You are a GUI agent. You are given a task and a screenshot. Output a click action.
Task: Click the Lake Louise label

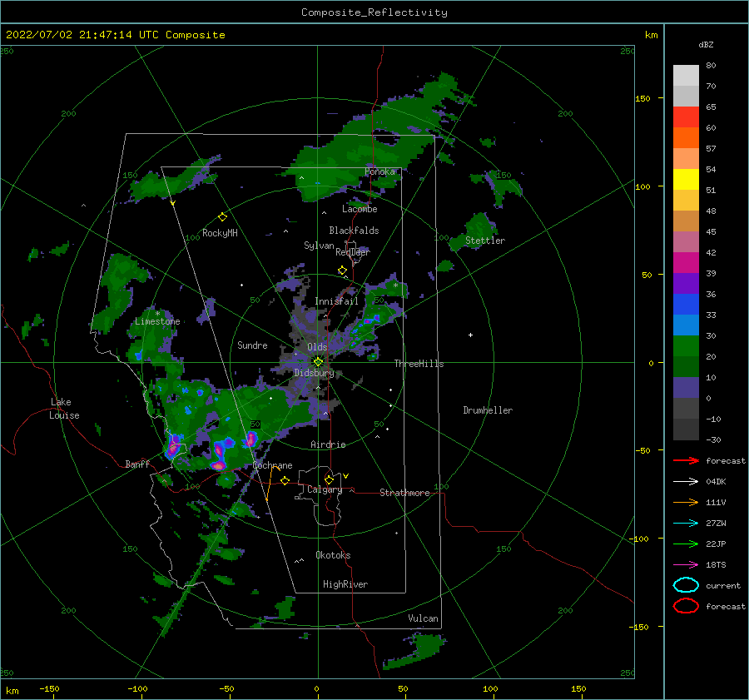tap(64, 409)
